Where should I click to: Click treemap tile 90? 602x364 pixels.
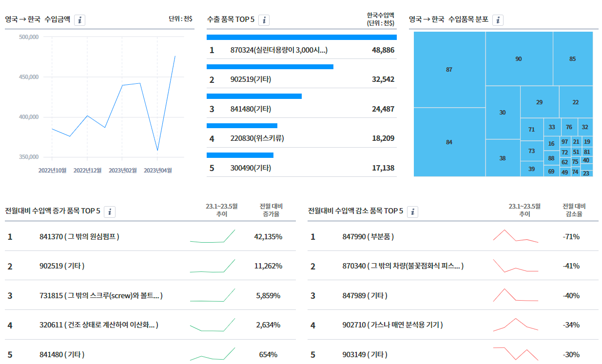click(x=519, y=58)
